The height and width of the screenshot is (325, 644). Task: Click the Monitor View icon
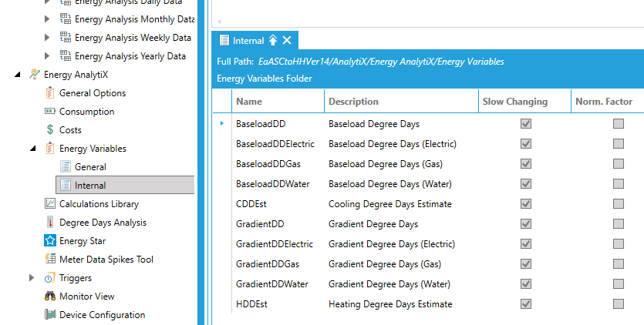pyautogui.click(x=50, y=297)
